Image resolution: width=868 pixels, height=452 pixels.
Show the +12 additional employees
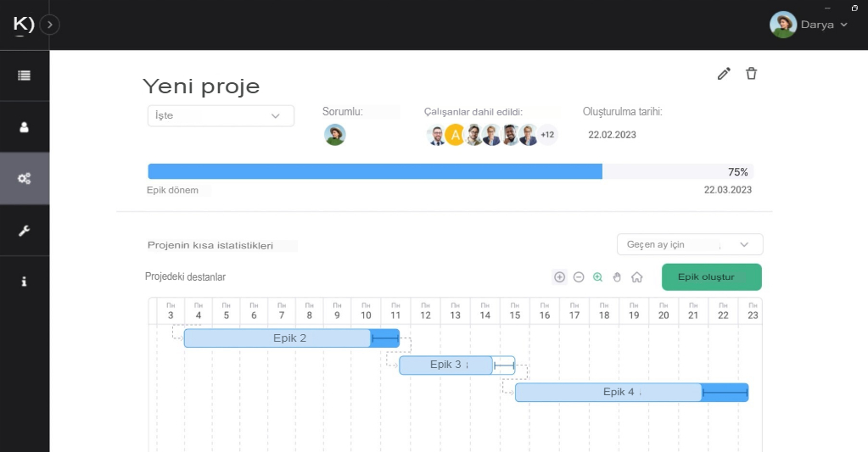click(x=547, y=135)
